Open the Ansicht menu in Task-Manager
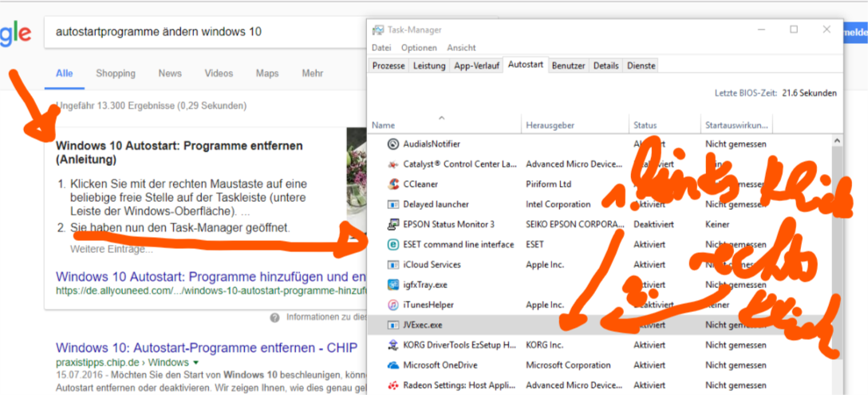Viewport: 868px width, 395px height. click(462, 48)
